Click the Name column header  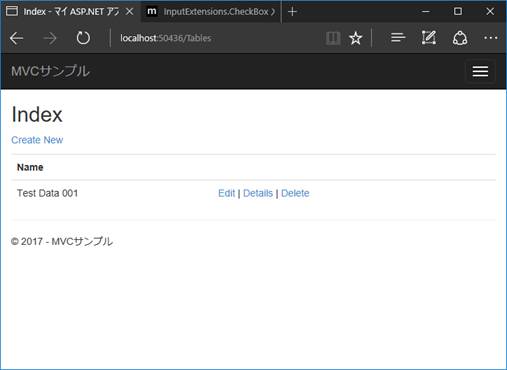(30, 167)
